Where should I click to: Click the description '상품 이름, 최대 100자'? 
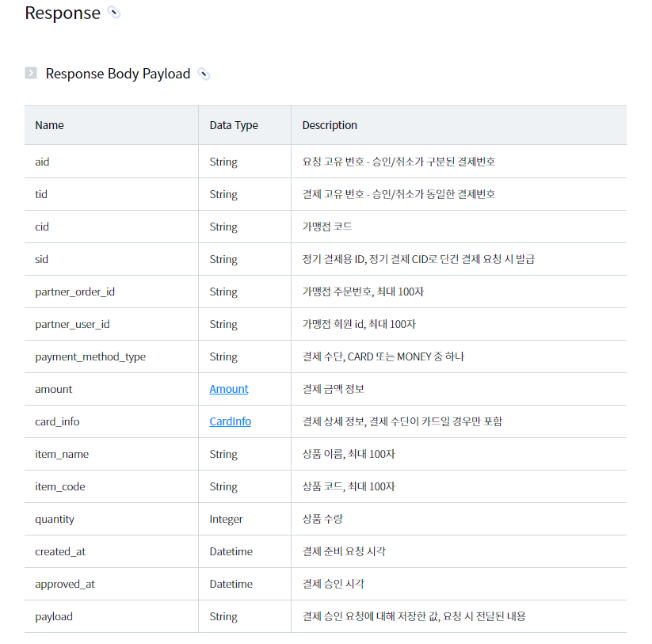pos(349,454)
